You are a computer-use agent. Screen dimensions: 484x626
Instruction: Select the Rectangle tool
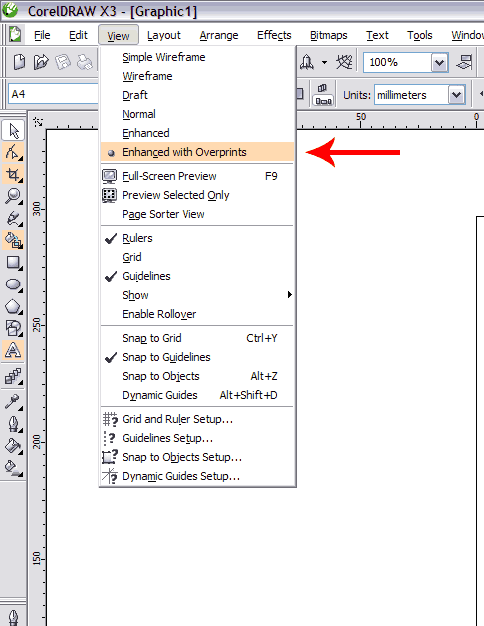point(13,262)
